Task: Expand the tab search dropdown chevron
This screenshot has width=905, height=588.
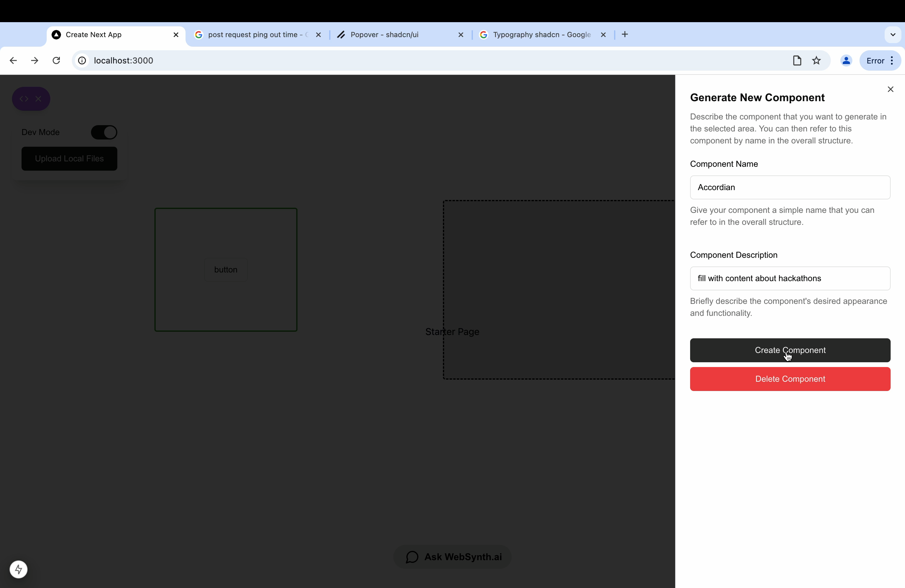Action: point(893,35)
